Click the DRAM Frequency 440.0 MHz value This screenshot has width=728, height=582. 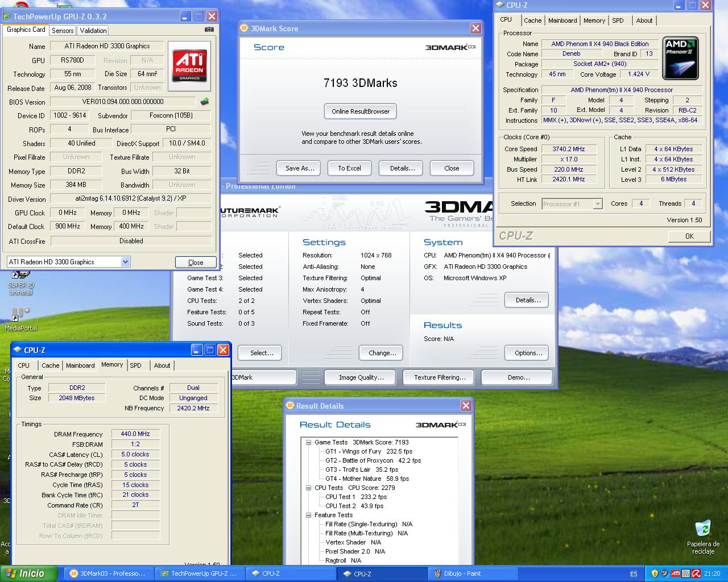coord(135,434)
